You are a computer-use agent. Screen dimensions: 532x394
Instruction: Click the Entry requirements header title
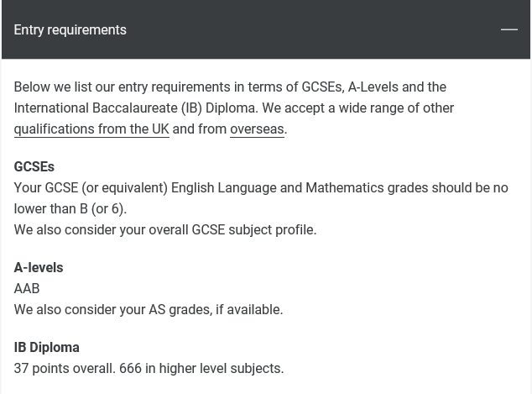tap(70, 30)
